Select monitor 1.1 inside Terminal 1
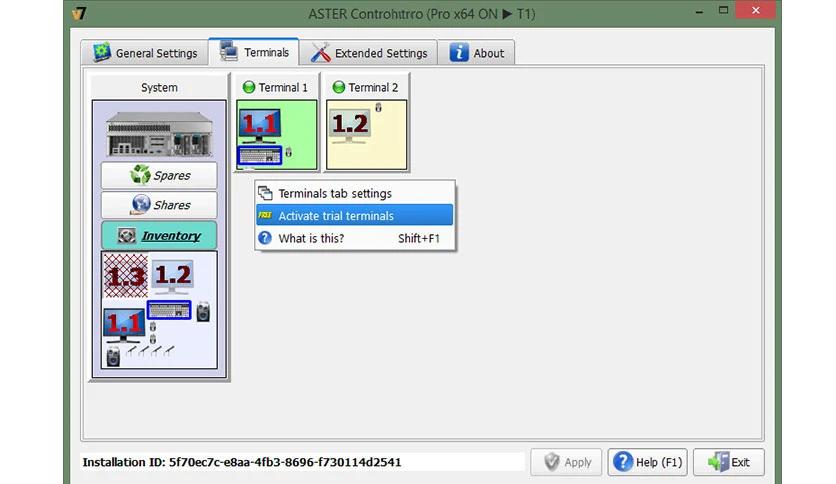This screenshot has height=484, width=836. click(260, 126)
